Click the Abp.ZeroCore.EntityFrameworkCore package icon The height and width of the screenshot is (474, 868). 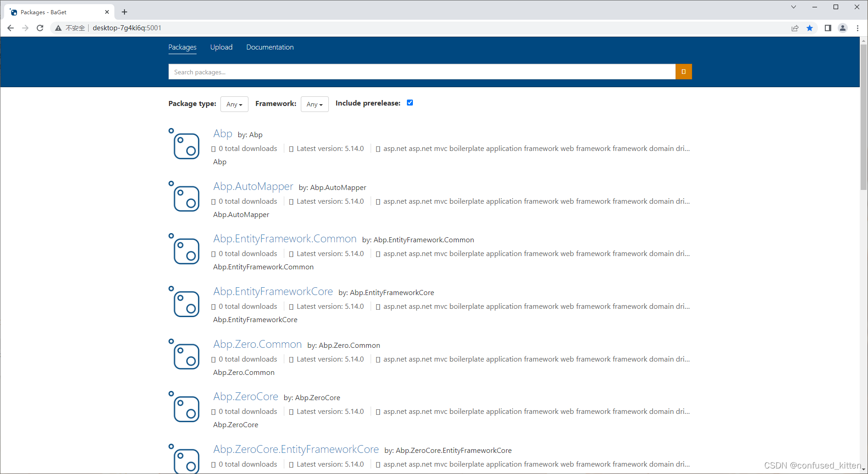click(x=184, y=458)
